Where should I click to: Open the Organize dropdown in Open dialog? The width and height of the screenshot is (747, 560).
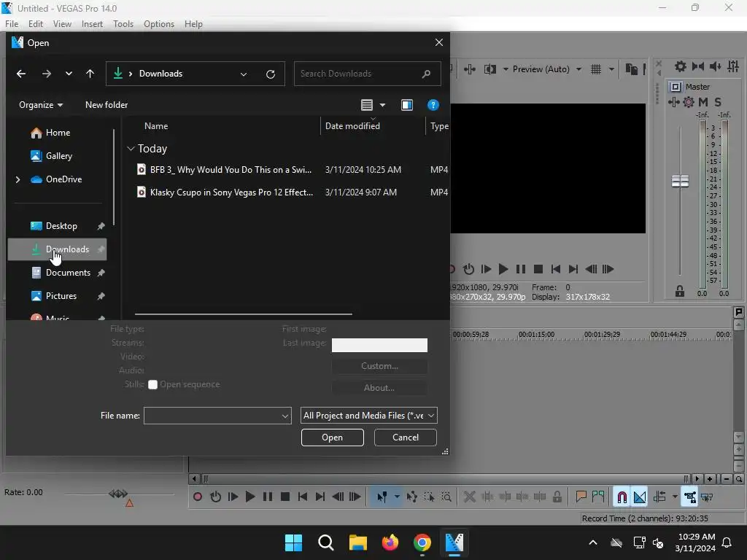point(41,105)
